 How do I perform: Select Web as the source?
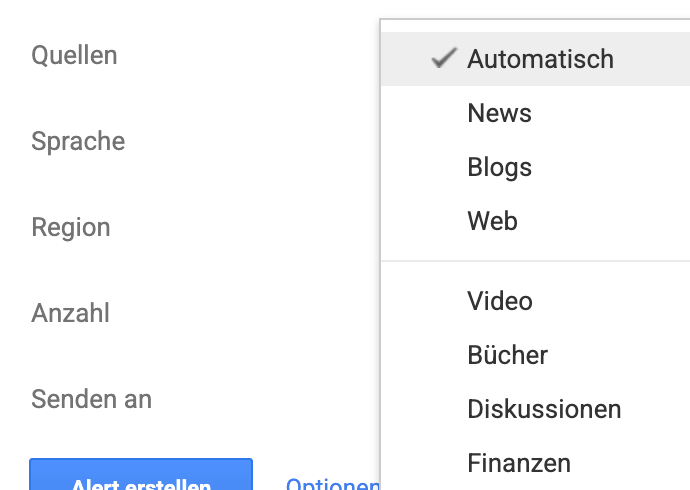click(x=492, y=221)
